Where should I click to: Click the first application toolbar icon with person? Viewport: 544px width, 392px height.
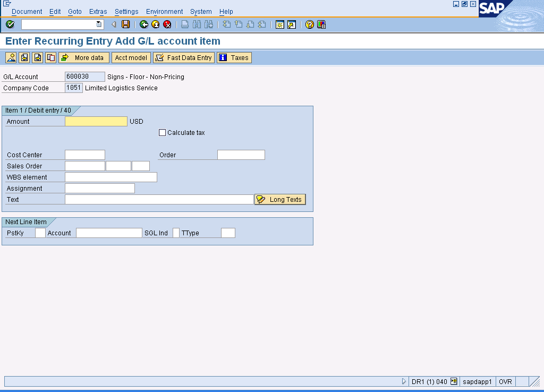pyautogui.click(x=11, y=57)
